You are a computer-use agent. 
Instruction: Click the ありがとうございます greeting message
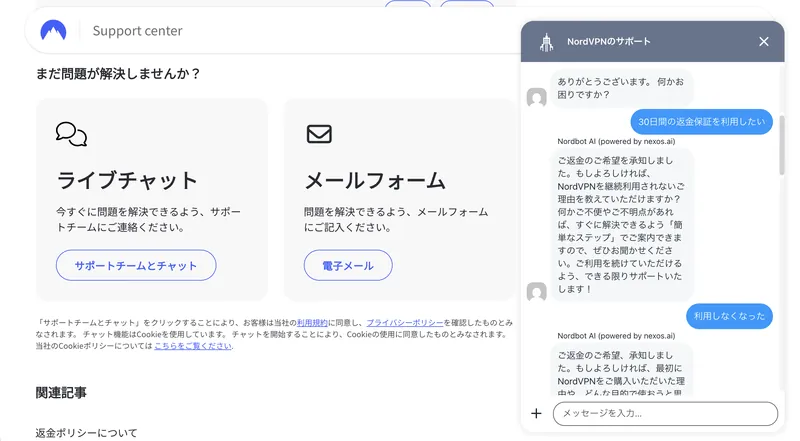click(x=621, y=88)
